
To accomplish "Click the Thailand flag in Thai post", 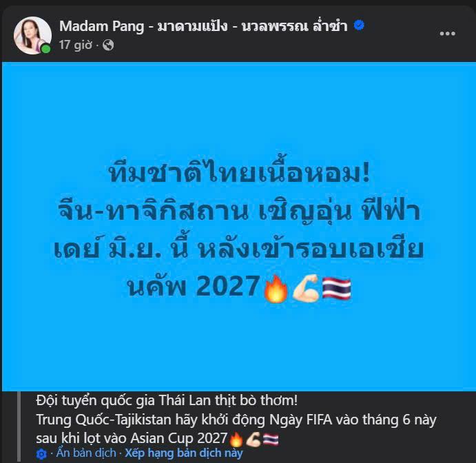I will coord(336,288).
